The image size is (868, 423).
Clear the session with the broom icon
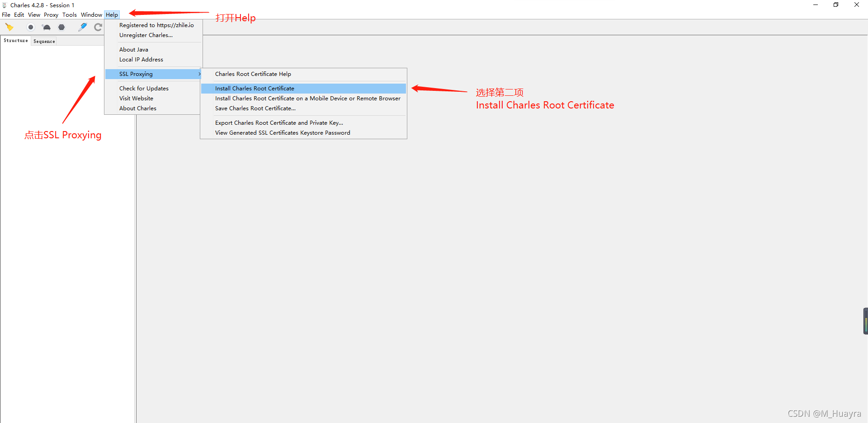9,27
